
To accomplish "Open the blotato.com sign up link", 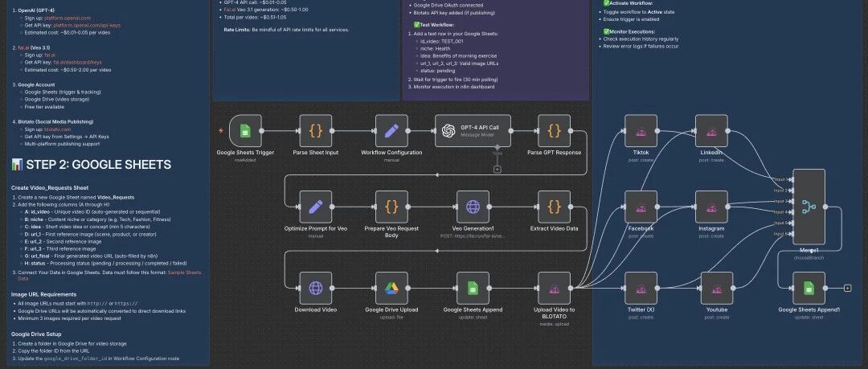I will coord(57,129).
